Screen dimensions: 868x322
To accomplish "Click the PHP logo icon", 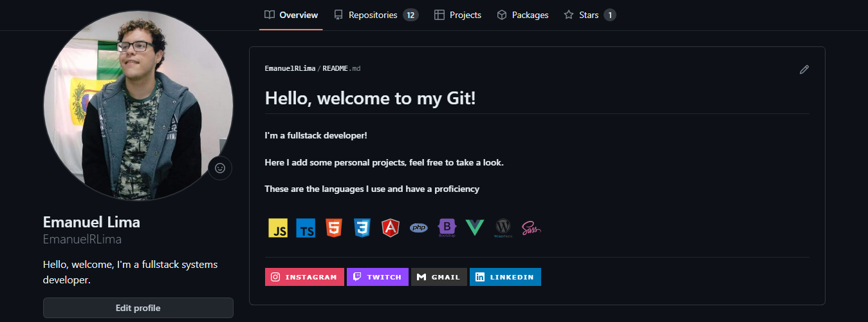I will [419, 227].
